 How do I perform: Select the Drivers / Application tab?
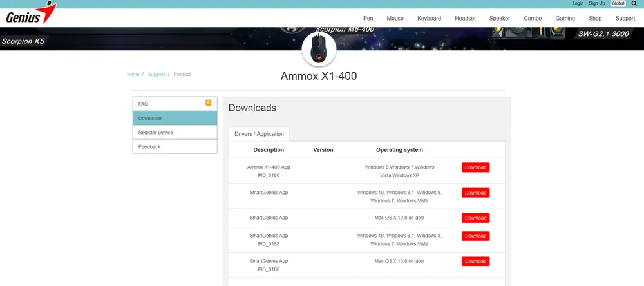[259, 134]
